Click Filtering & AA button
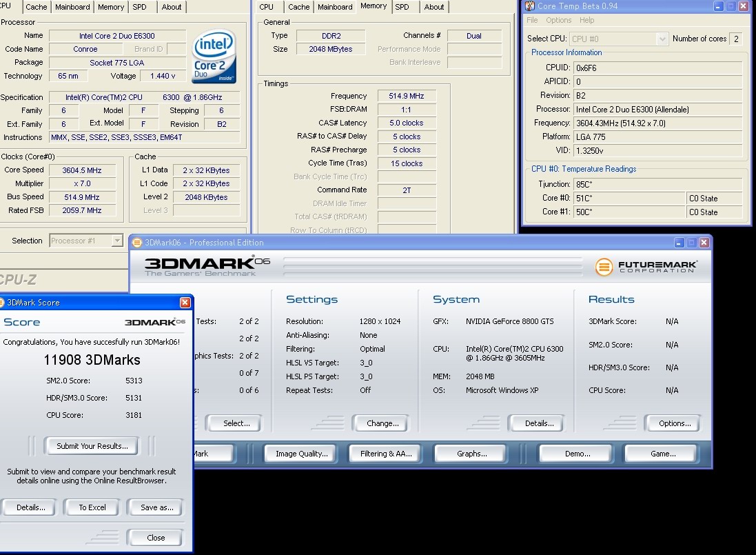 pyautogui.click(x=386, y=454)
